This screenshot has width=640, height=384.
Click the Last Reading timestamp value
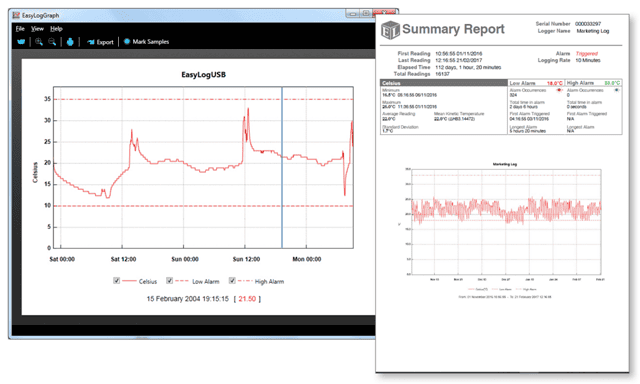point(459,60)
